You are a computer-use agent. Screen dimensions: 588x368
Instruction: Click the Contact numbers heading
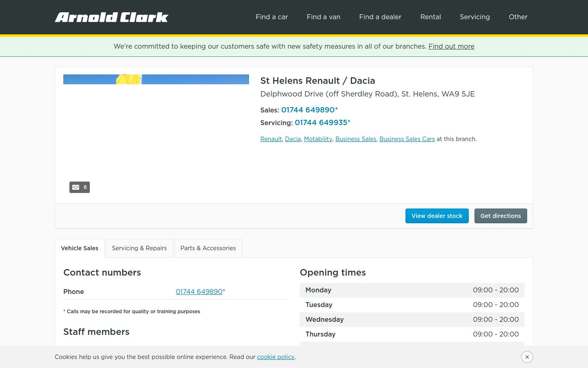[102, 272]
